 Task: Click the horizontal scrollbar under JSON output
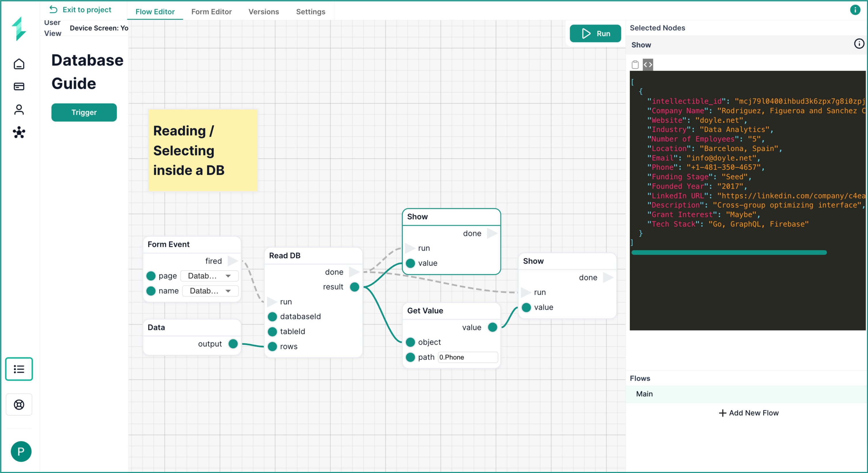[729, 253]
